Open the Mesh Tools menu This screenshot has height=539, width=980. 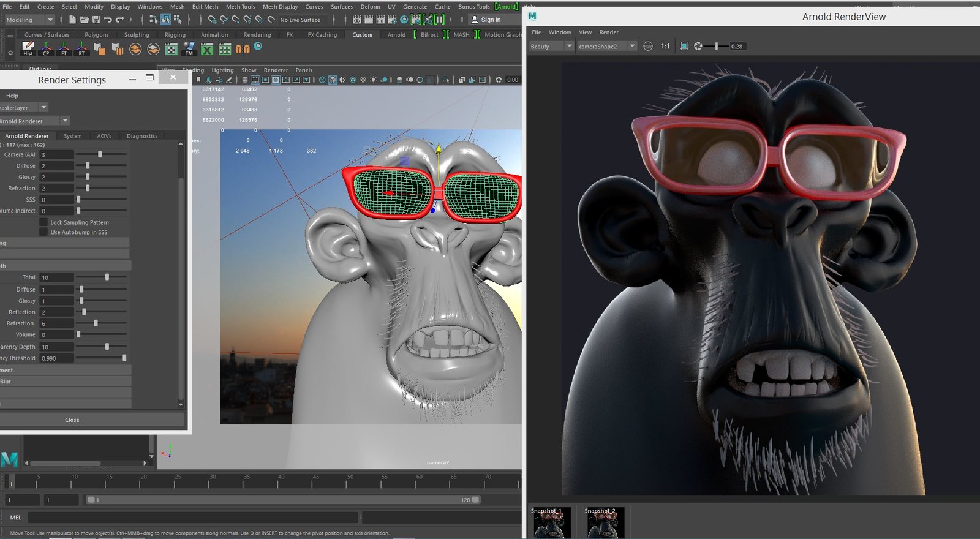point(240,6)
